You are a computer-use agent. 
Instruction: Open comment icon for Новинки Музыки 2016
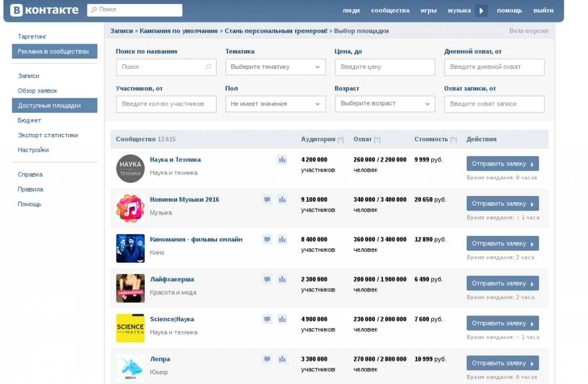click(x=267, y=199)
